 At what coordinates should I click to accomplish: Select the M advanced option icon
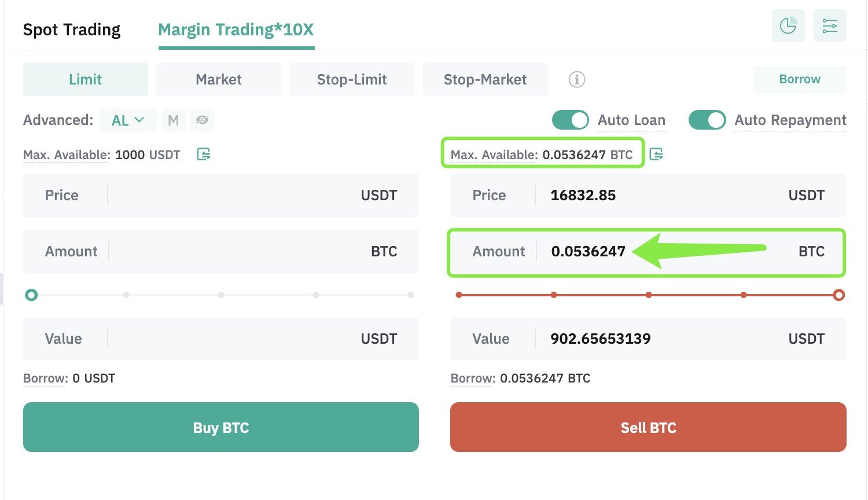(x=173, y=120)
